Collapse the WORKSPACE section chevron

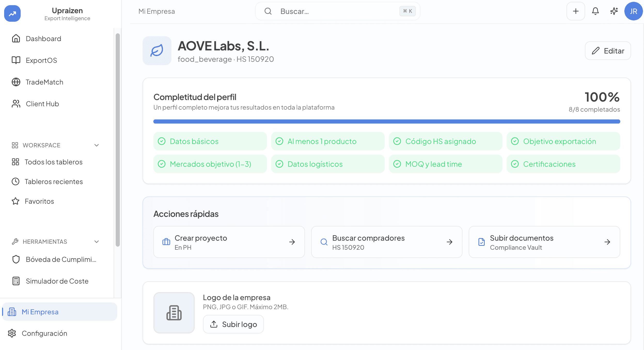(97, 145)
